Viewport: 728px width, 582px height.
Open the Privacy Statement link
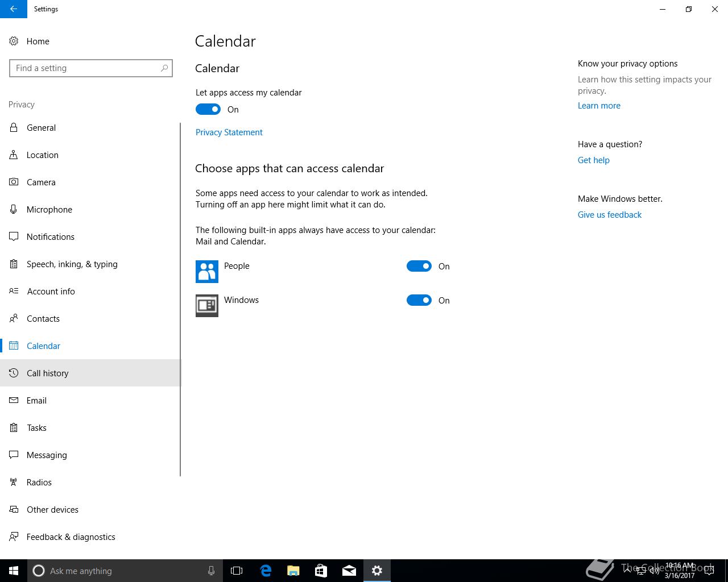(229, 132)
